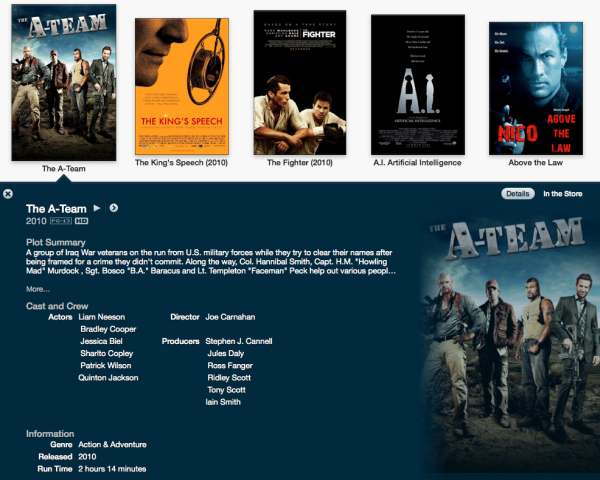600x480 pixels.
Task: Select the Above the Law poster
Action: click(536, 88)
